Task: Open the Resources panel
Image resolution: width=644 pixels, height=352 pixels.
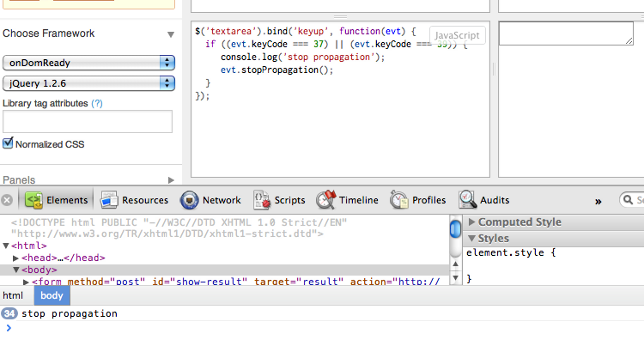Action: [135, 200]
